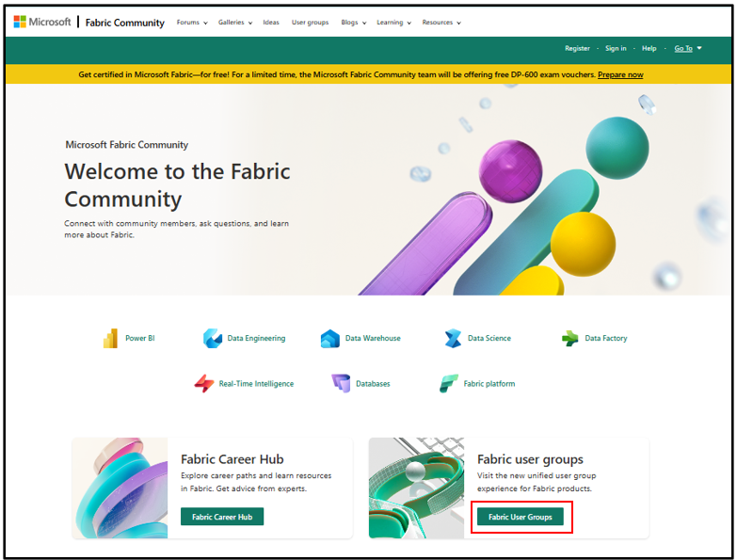Image resolution: width=737 pixels, height=560 pixels.
Task: Open the Fabric platform icon
Action: coord(448,383)
